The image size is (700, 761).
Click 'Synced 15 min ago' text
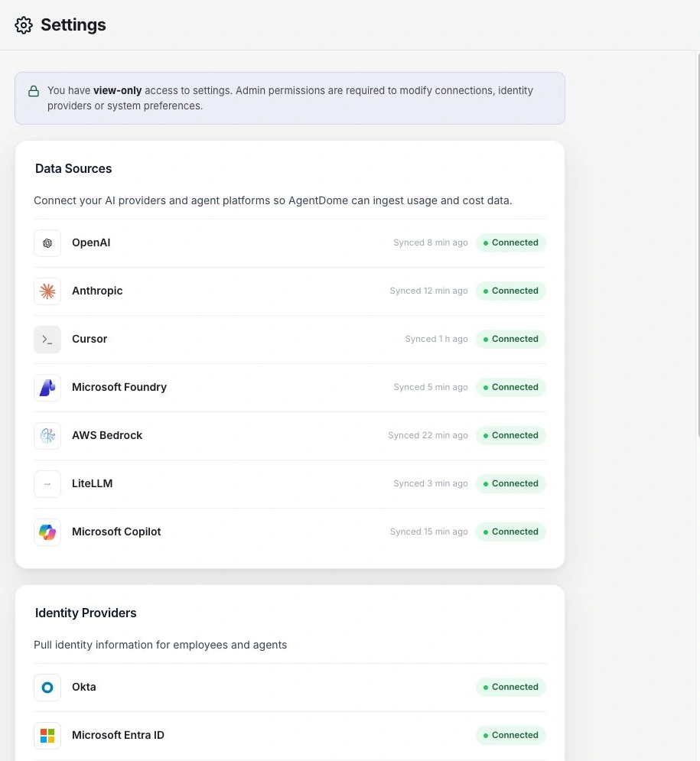point(428,532)
